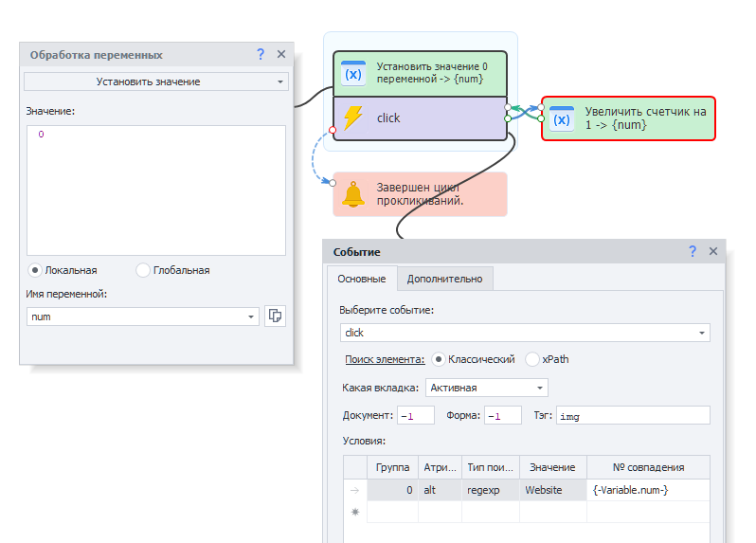The height and width of the screenshot is (543, 756).
Task: Close the Событие window
Action: click(713, 251)
